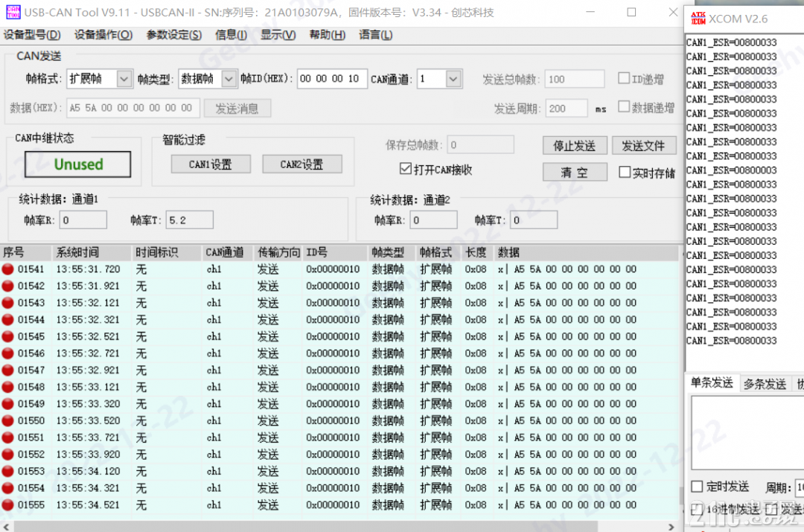Open the 帮助(H) menu
This screenshot has width=804, height=532.
click(x=327, y=35)
